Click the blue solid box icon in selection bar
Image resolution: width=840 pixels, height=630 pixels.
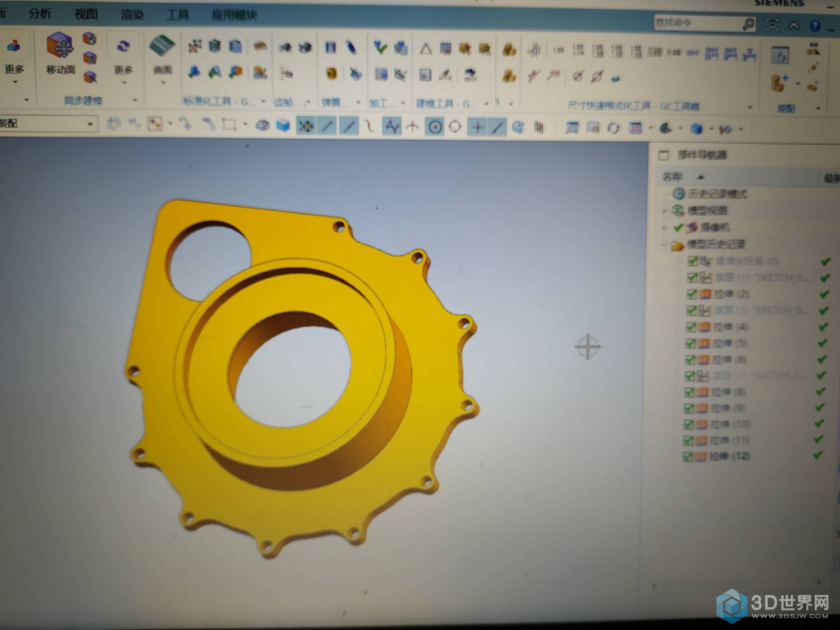pyautogui.click(x=283, y=126)
